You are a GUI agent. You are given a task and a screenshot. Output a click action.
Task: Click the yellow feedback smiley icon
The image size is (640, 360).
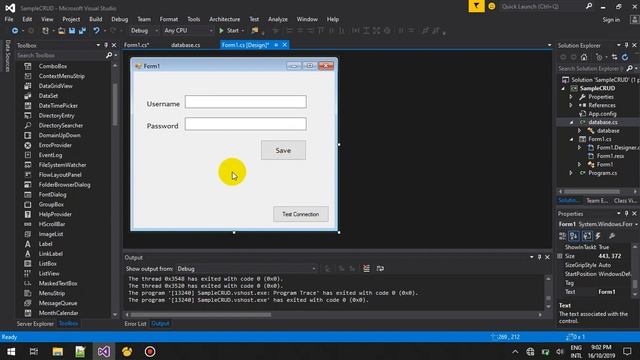[x=492, y=6]
